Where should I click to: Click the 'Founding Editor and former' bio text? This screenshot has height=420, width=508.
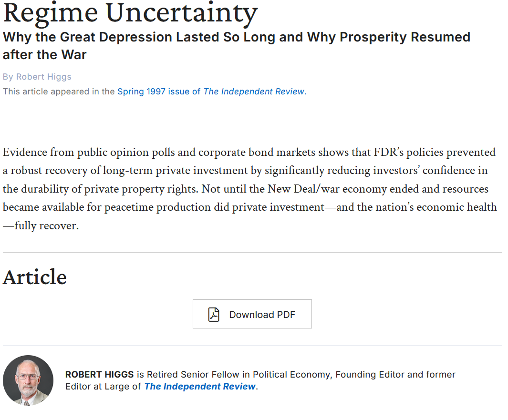395,374
